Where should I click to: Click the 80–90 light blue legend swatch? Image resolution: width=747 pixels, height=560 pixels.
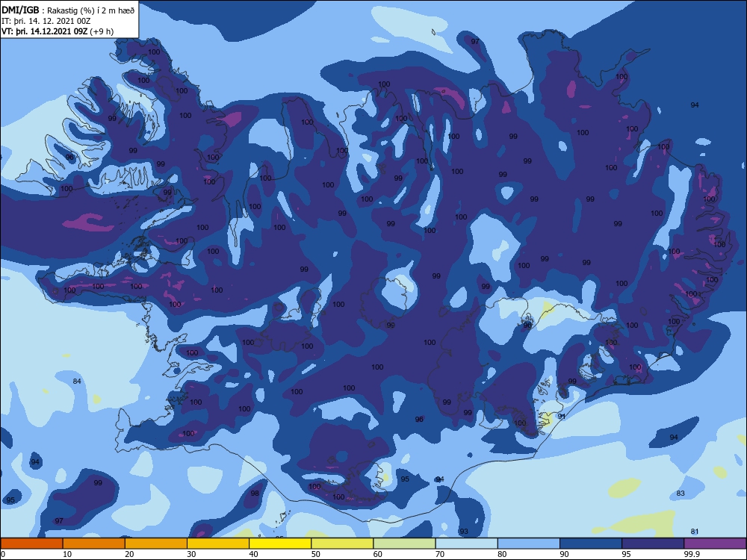(529, 544)
